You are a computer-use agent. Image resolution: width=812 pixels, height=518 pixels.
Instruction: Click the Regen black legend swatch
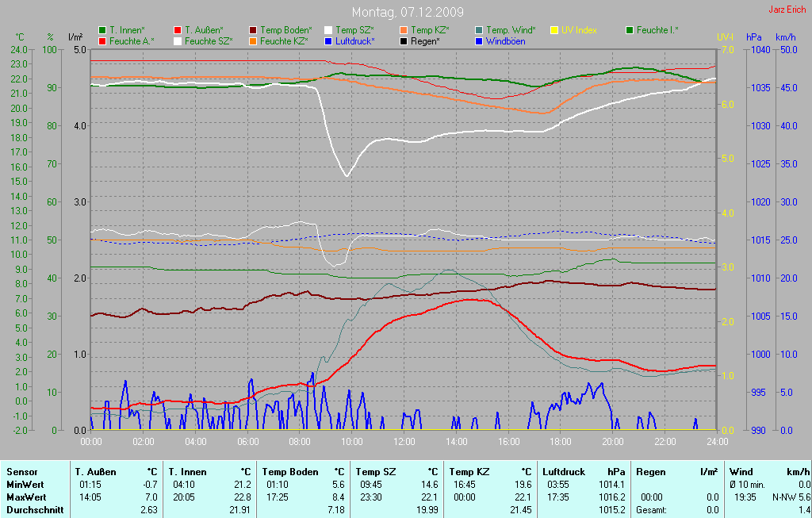coord(404,41)
